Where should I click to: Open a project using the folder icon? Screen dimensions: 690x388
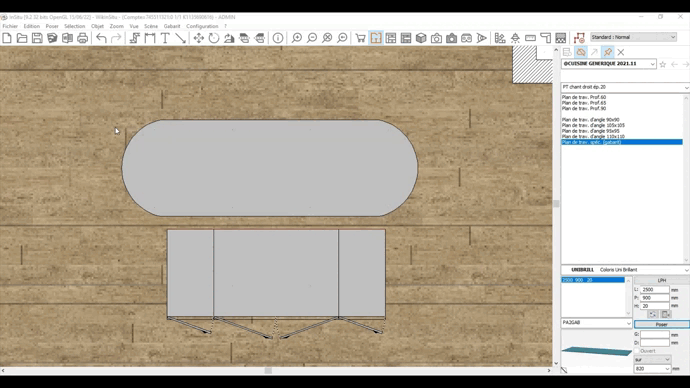(22, 38)
